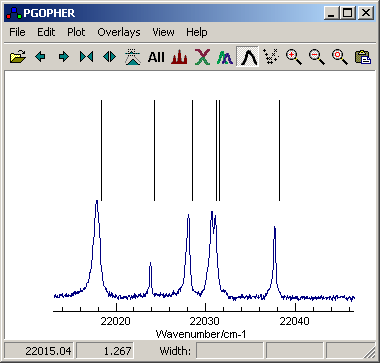Click the open file folder icon
380x363 pixels.
click(x=18, y=57)
